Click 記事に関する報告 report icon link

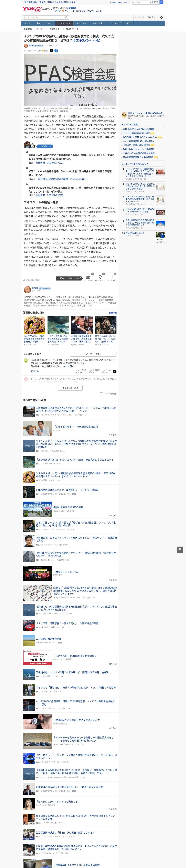point(31,280)
